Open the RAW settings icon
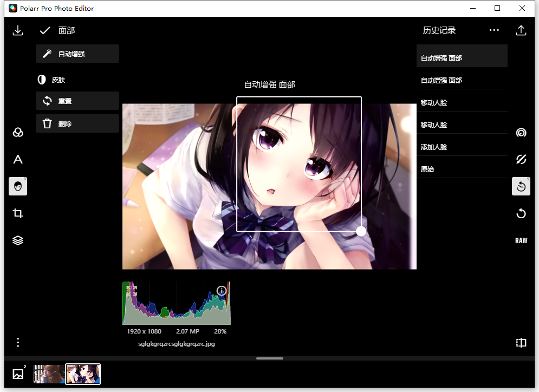 coord(521,240)
